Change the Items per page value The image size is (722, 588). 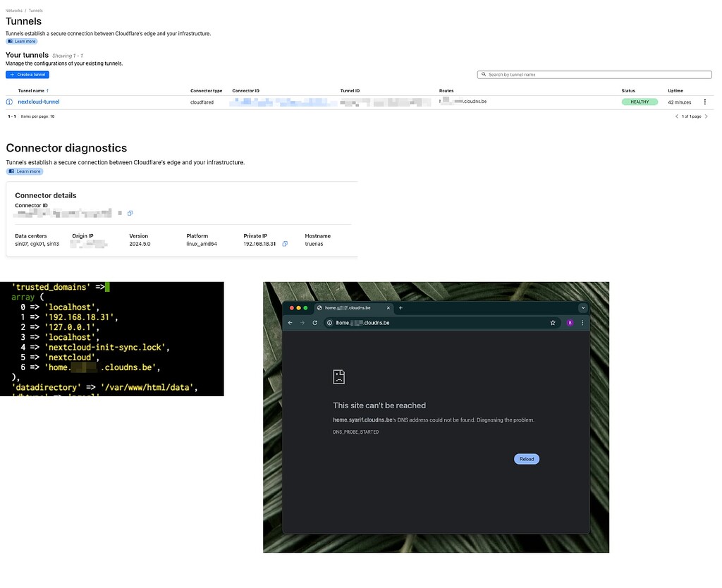[38, 116]
